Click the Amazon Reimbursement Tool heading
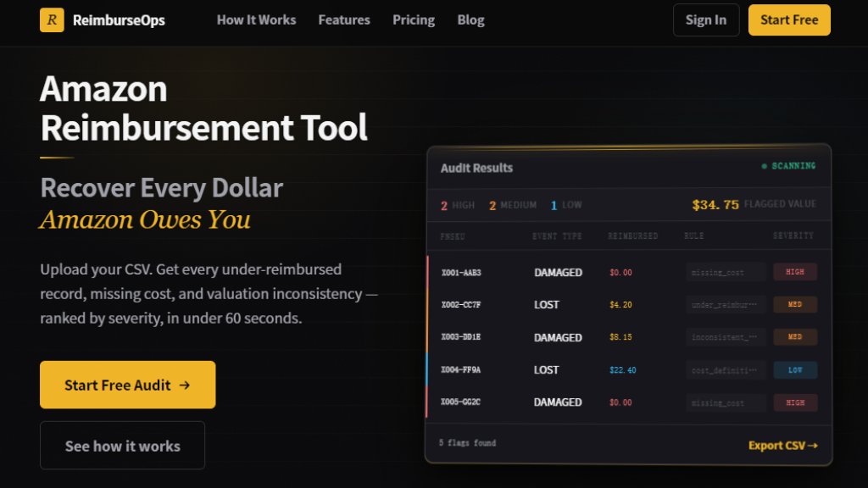868x488 pixels. pyautogui.click(x=203, y=108)
